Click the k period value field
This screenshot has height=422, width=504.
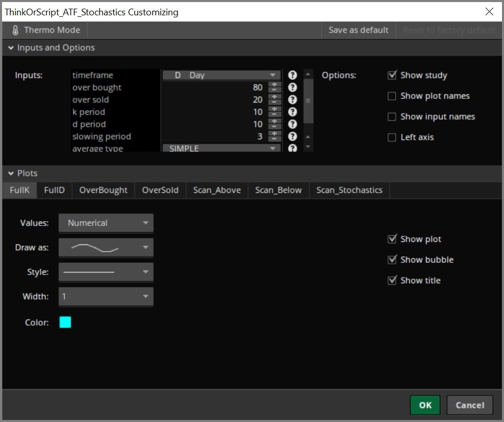(x=215, y=112)
